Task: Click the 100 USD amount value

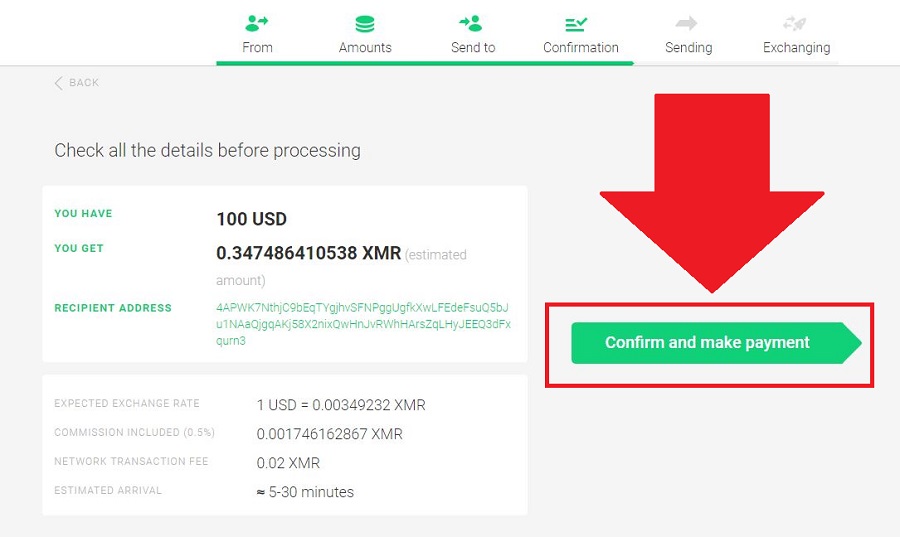Action: (251, 219)
